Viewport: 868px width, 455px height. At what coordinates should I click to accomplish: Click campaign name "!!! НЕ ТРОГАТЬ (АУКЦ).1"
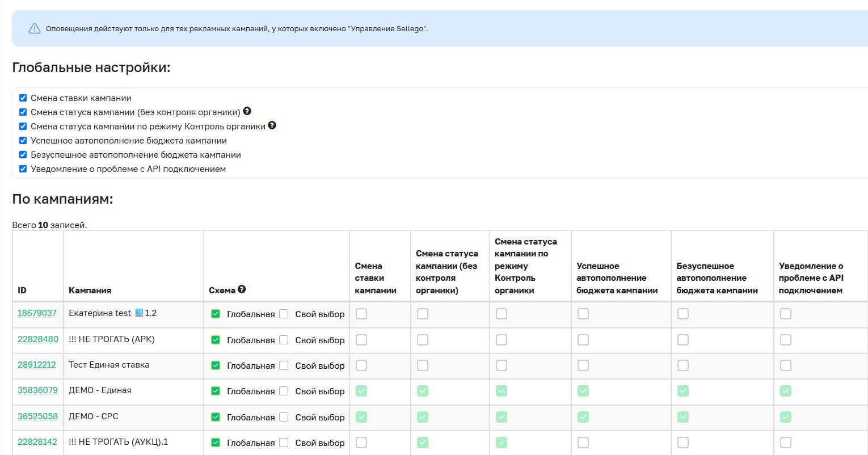tap(119, 442)
